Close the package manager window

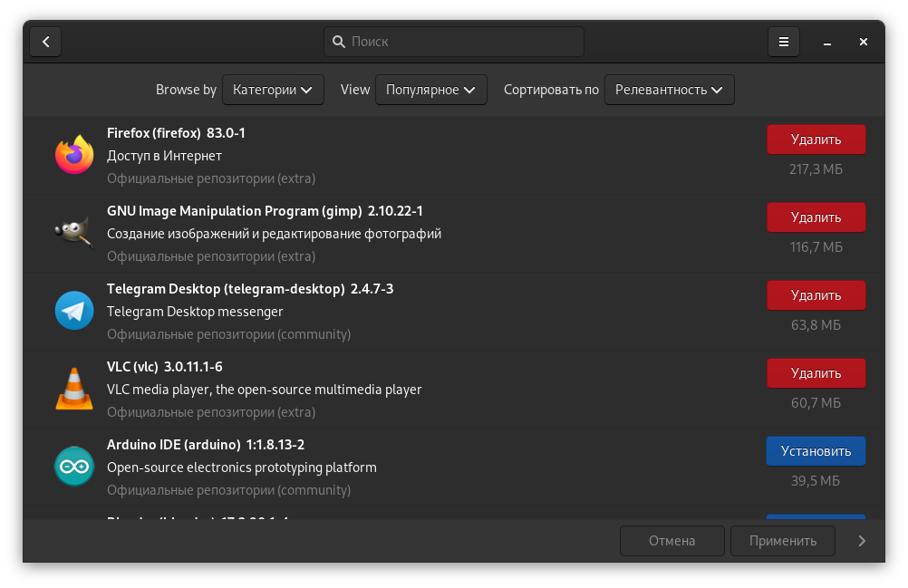tap(864, 42)
